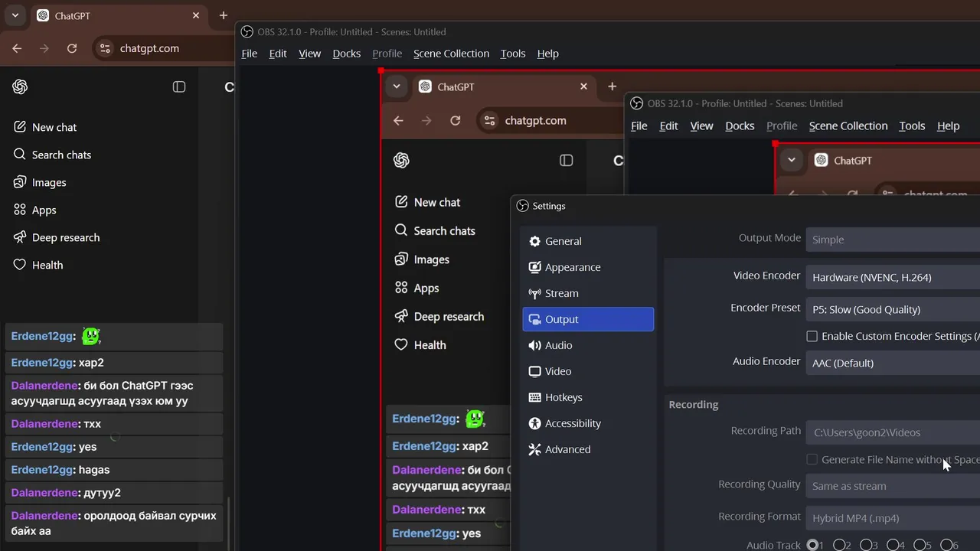View site information icon in leftmost browser
Screen dimensions: 980x551
click(106, 48)
